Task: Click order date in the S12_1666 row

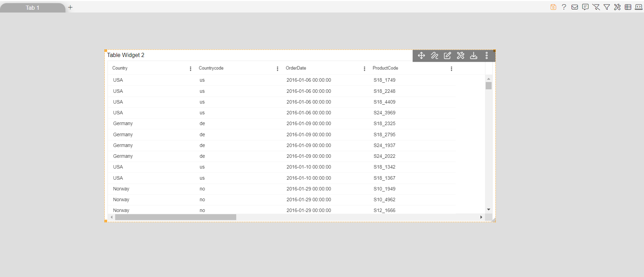Action: click(x=309, y=210)
